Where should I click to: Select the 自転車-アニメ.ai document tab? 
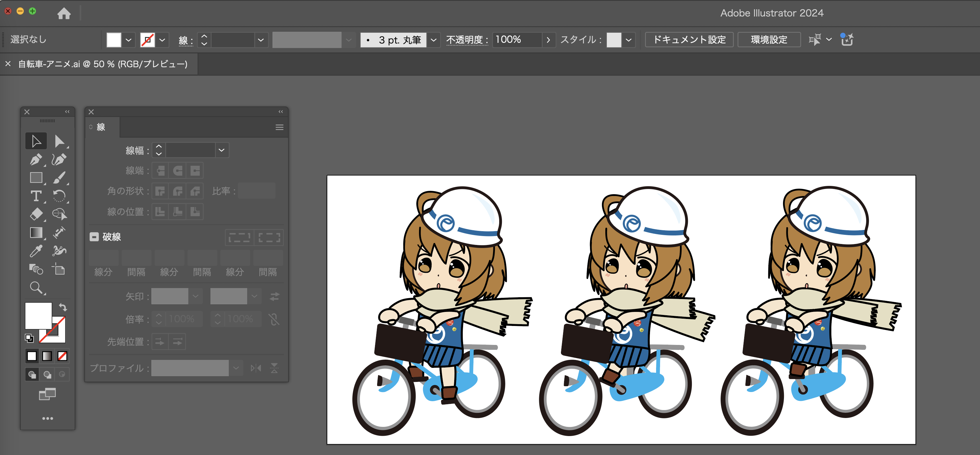pos(103,64)
